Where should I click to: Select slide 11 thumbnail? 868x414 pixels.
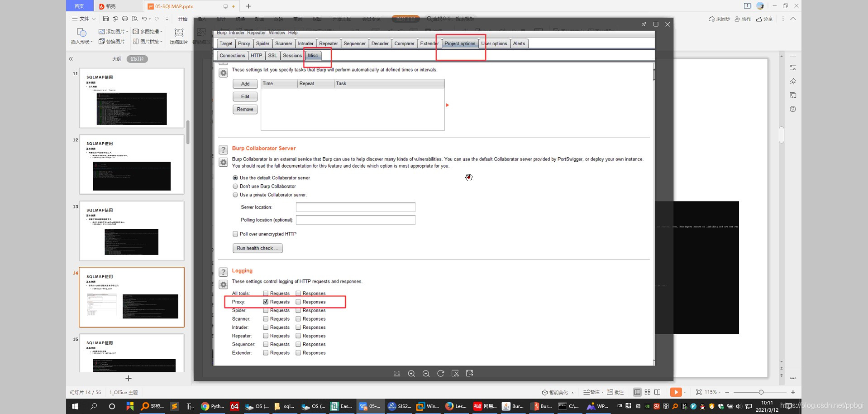pos(132,98)
